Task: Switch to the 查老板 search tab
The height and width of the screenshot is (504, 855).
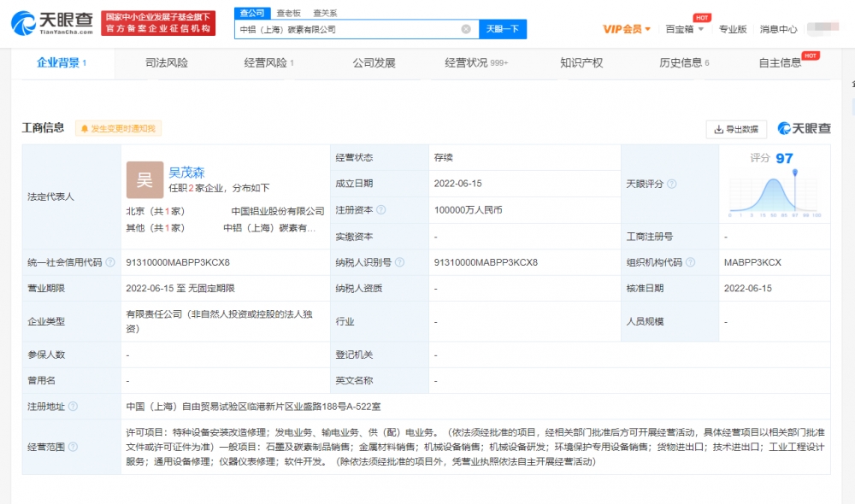Action: click(x=288, y=13)
